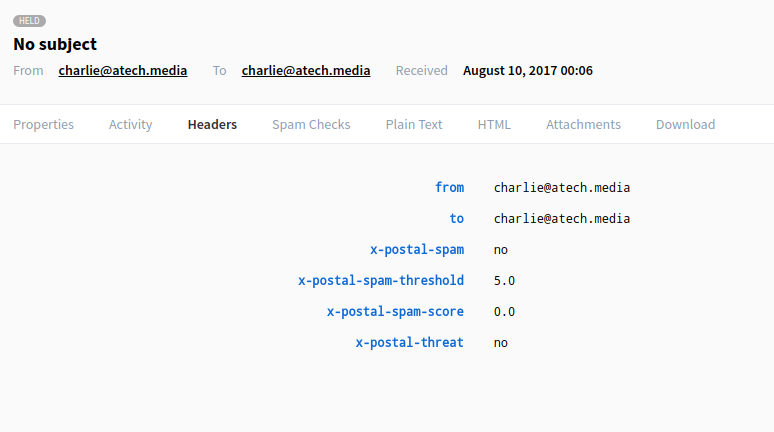Viewport: 774px width, 432px height.
Task: Select the Headers tab
Action: click(x=212, y=124)
